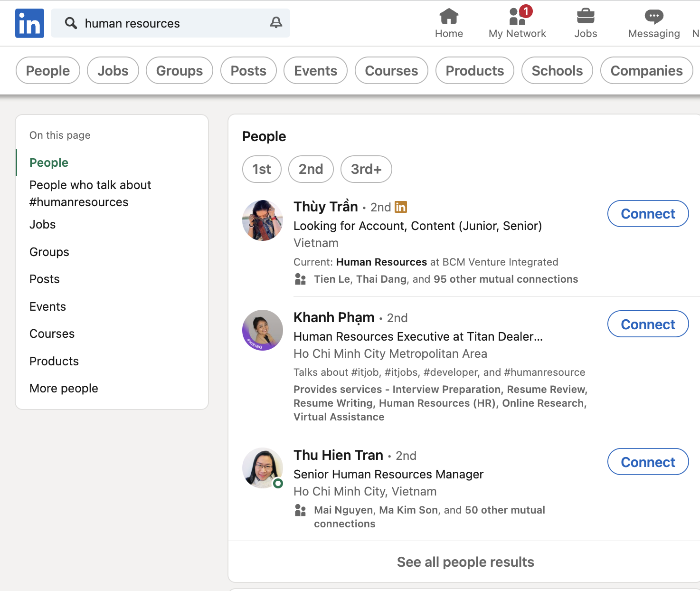Open See all people results
The width and height of the screenshot is (700, 591).
[465, 562]
